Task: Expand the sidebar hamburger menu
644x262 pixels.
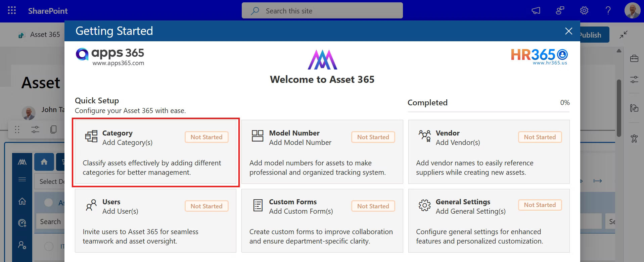Action: click(x=22, y=179)
